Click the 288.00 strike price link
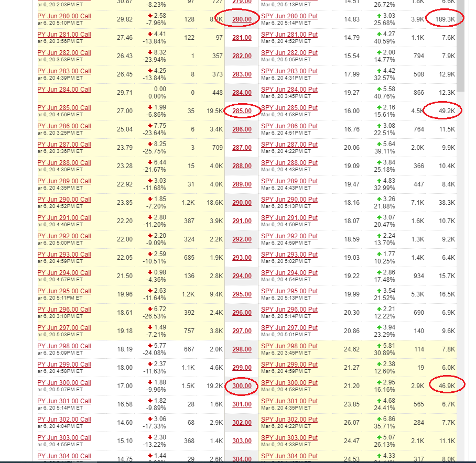The width and height of the screenshot is (476, 463). pyautogui.click(x=242, y=166)
